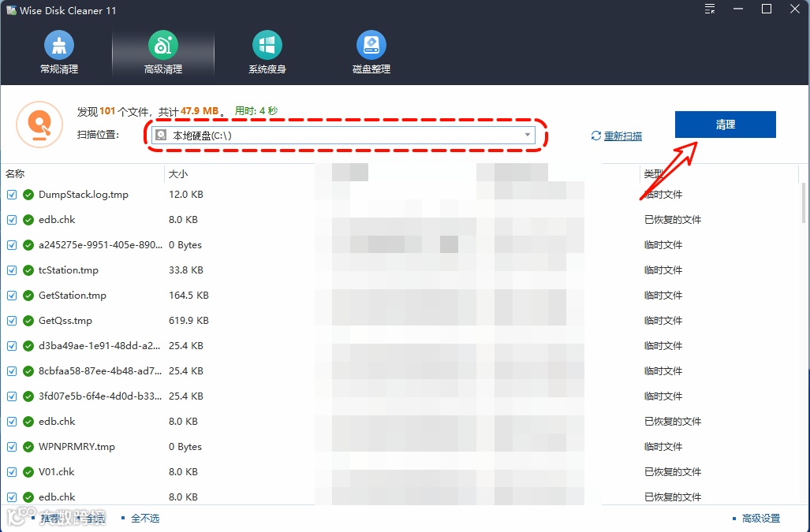Uncheck the 8cbfaa58-87ee-4b48 file checkbox

(x=12, y=371)
